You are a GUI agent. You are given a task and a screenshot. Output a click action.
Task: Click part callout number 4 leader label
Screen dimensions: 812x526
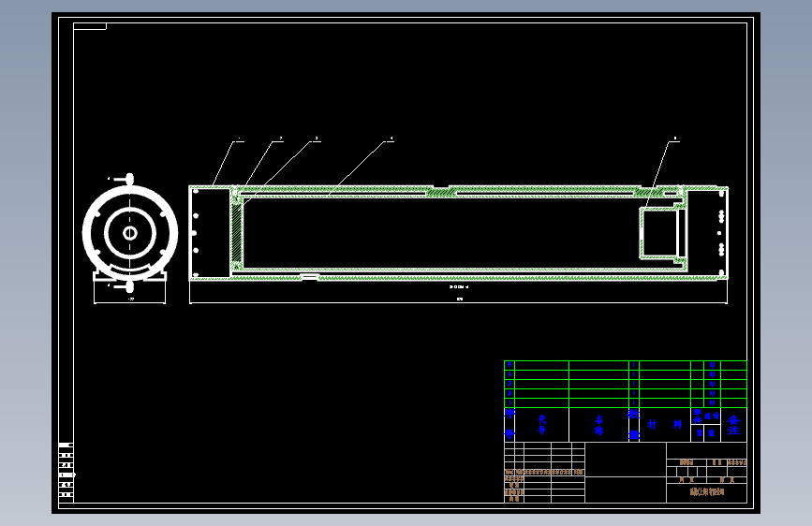click(391, 139)
